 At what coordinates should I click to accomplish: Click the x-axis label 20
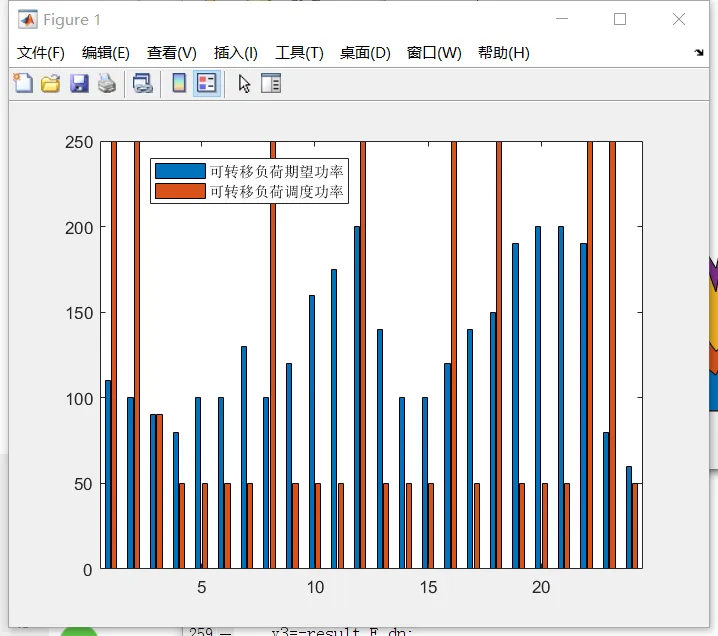pyautogui.click(x=541, y=587)
